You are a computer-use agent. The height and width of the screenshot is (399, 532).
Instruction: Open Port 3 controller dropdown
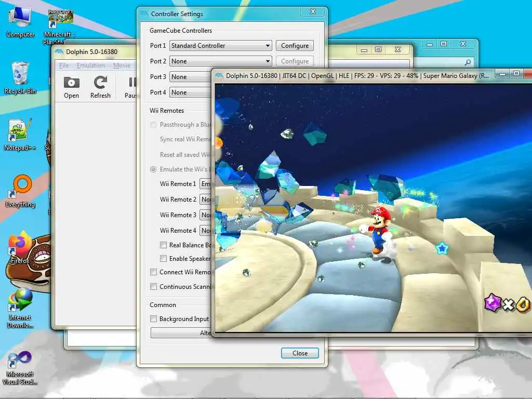(191, 77)
